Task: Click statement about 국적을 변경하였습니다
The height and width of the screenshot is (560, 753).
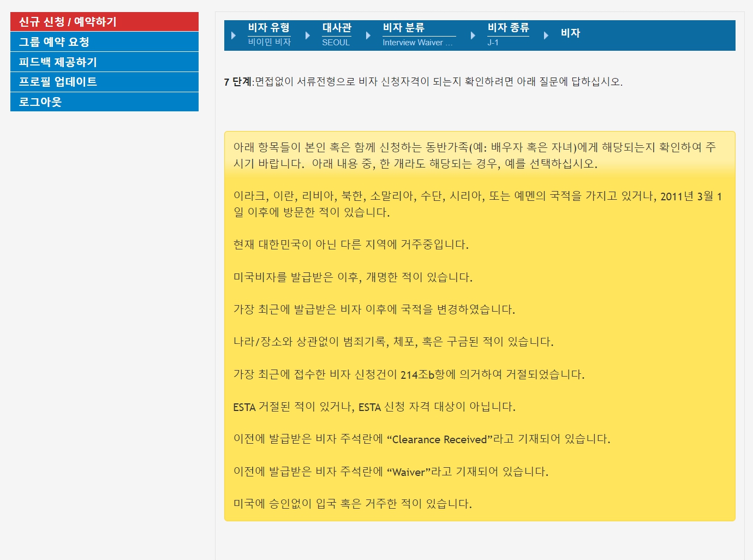Action: click(x=374, y=309)
